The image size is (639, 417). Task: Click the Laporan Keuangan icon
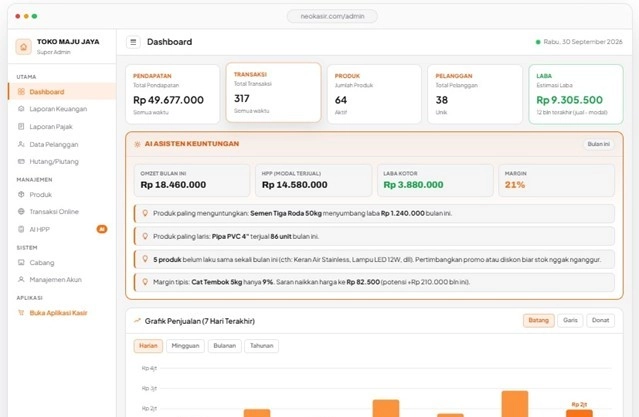tap(21, 109)
